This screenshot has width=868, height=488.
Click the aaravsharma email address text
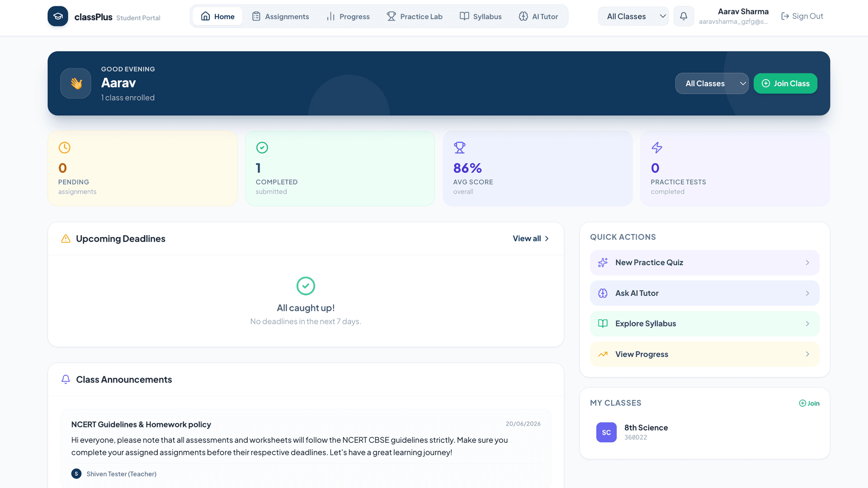point(733,22)
